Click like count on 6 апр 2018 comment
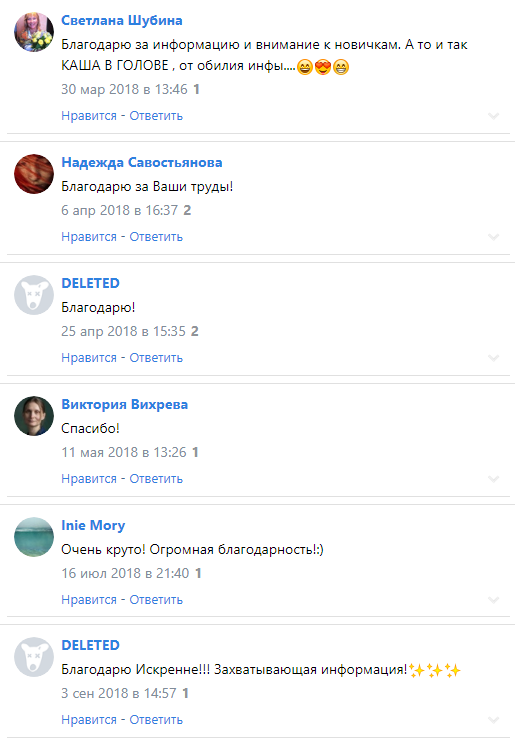Viewport: 515px width, 738px height. pos(187,210)
